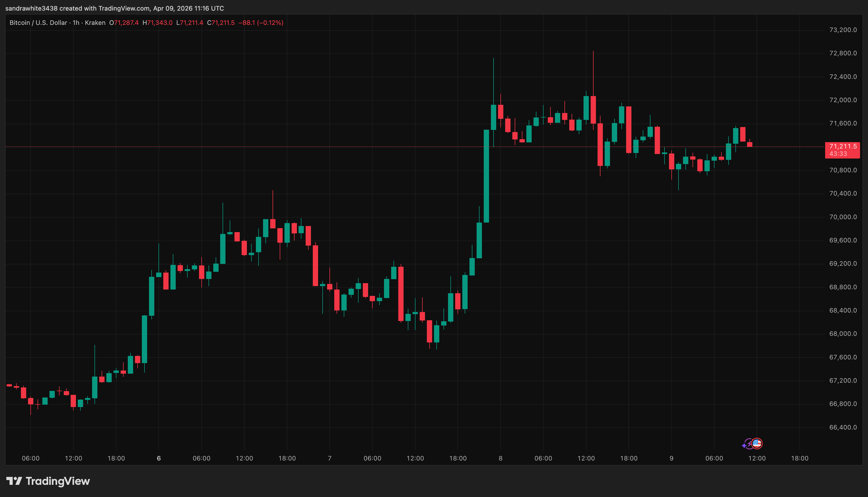Screen dimensions: 868x497
Task: Click the TradingView logo icon at bottom left
Action: (15, 481)
